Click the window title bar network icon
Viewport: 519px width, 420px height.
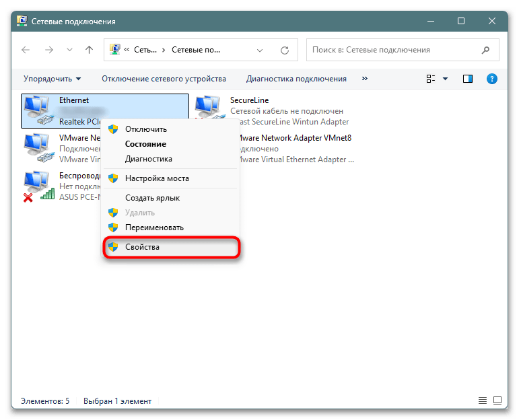(x=22, y=21)
